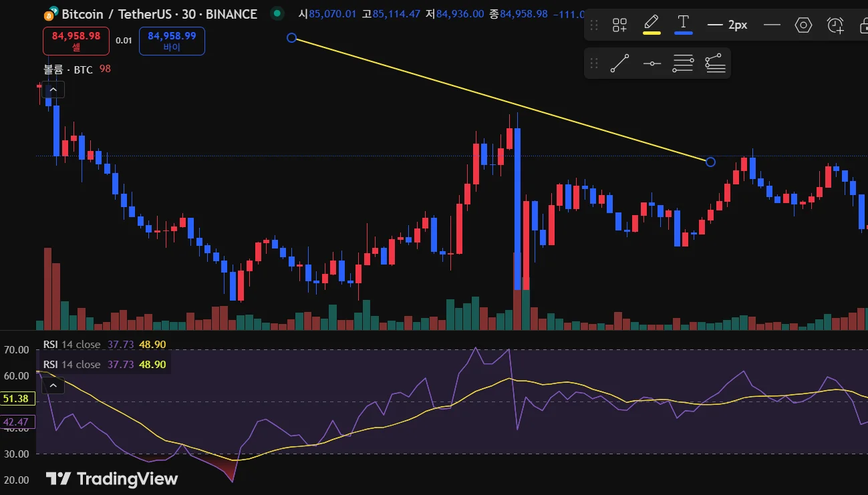Toggle the green market status dot
Viewport: 868px width, 495px height.
277,13
